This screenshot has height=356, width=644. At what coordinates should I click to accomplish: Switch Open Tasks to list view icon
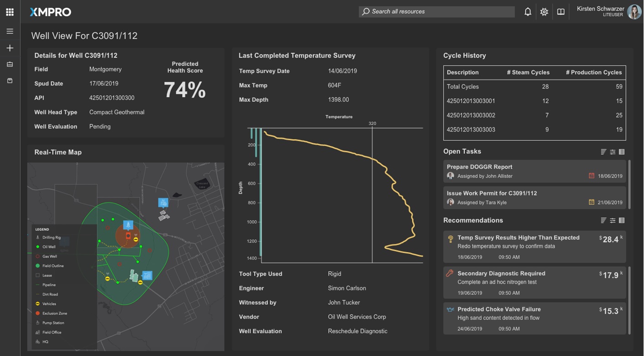(x=622, y=152)
